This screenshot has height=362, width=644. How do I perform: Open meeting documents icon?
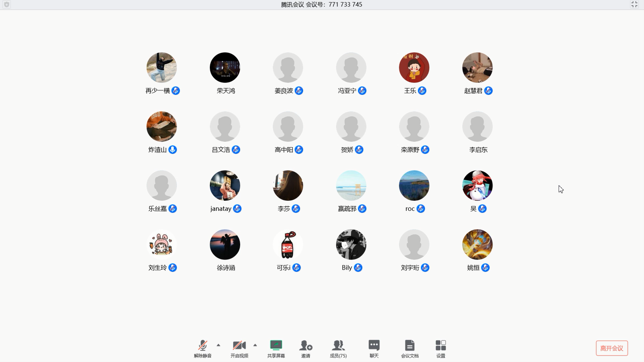409,346
